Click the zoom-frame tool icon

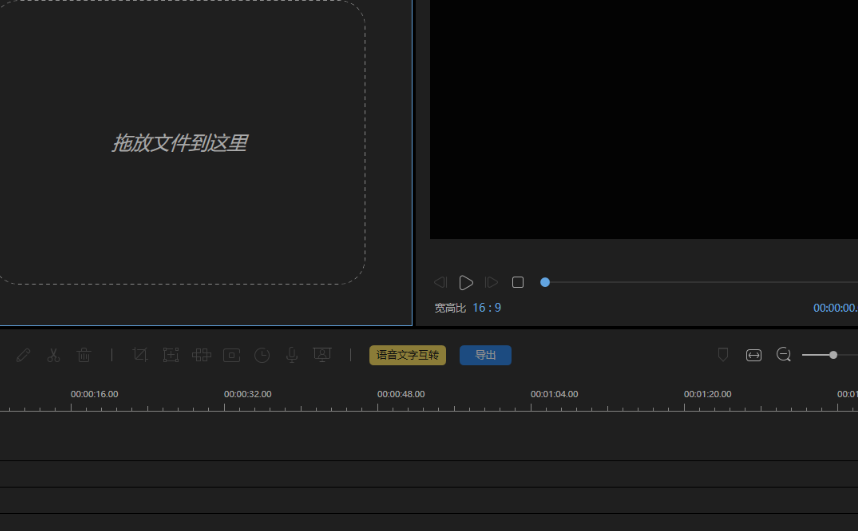(171, 355)
